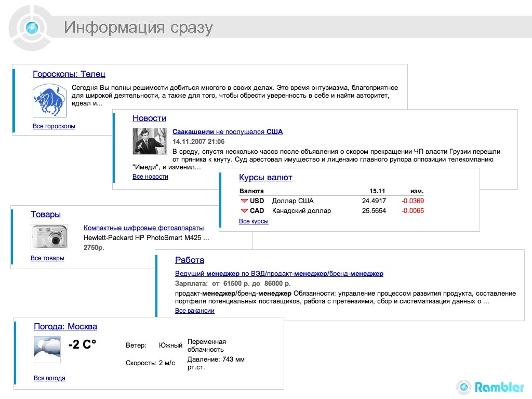
Task: Open the Новости heading link
Action: point(149,118)
